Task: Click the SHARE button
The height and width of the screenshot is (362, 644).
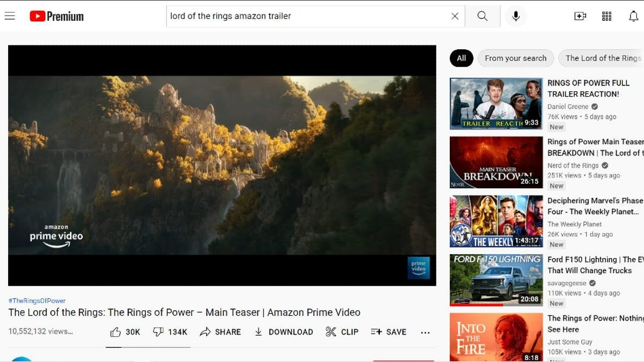Action: coord(221,332)
